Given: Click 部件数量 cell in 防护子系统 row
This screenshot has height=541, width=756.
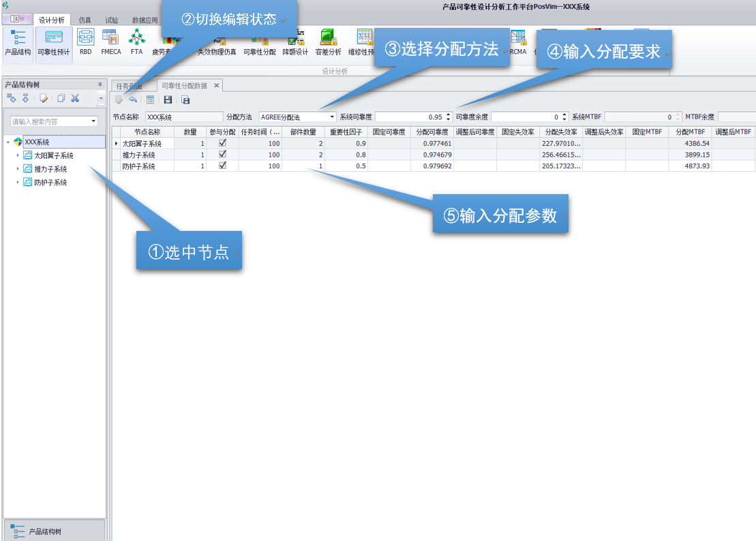Looking at the screenshot, I should pyautogui.click(x=303, y=166).
